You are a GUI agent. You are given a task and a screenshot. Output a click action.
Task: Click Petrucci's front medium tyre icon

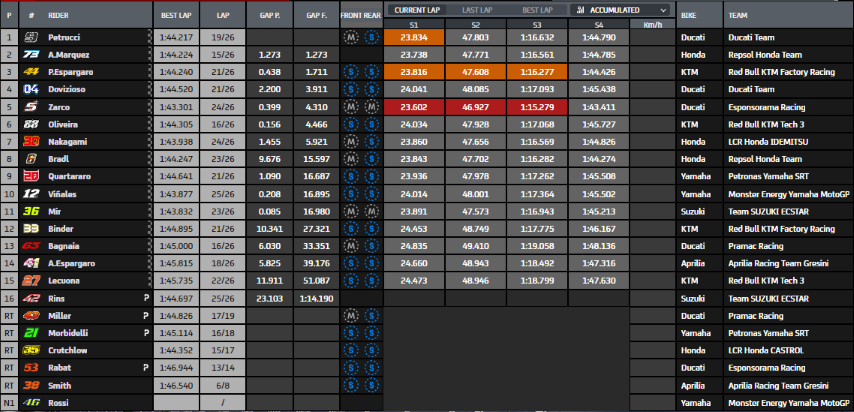tap(351, 38)
